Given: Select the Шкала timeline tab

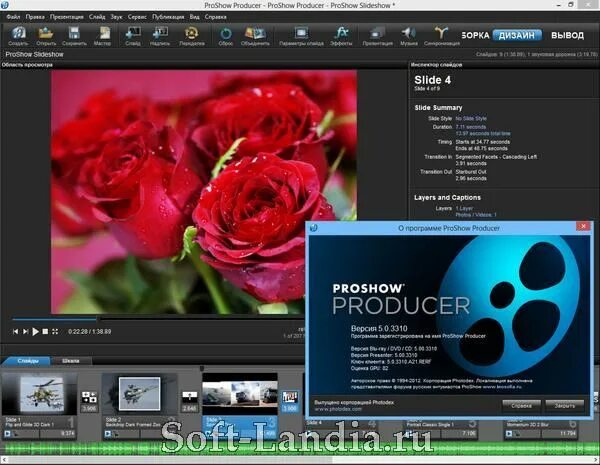Looking at the screenshot, I should coord(71,361).
